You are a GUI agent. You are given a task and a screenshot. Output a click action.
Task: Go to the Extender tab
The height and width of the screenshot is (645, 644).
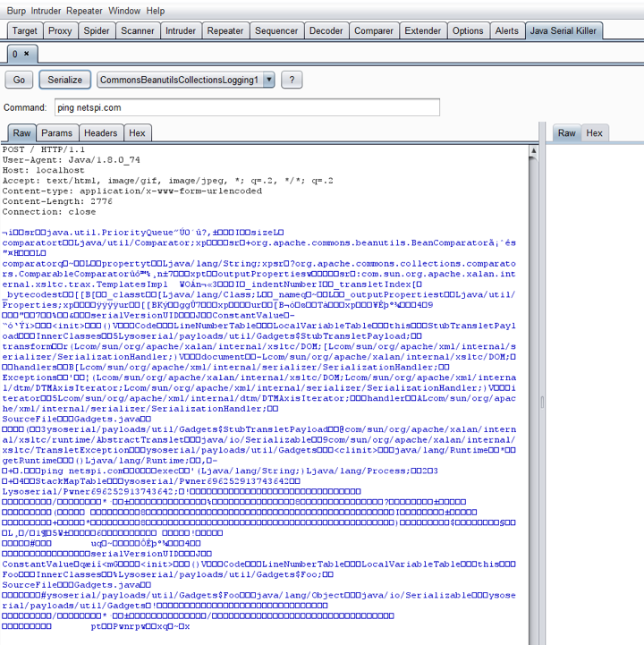[x=422, y=30]
